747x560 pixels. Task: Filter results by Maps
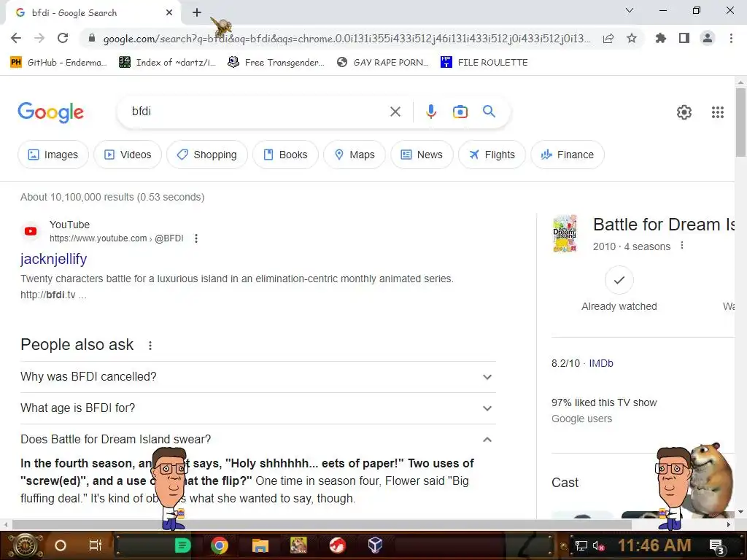355,155
